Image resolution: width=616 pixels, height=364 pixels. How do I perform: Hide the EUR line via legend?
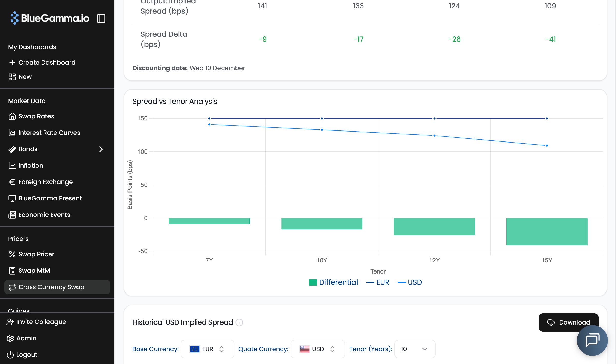coord(378,282)
